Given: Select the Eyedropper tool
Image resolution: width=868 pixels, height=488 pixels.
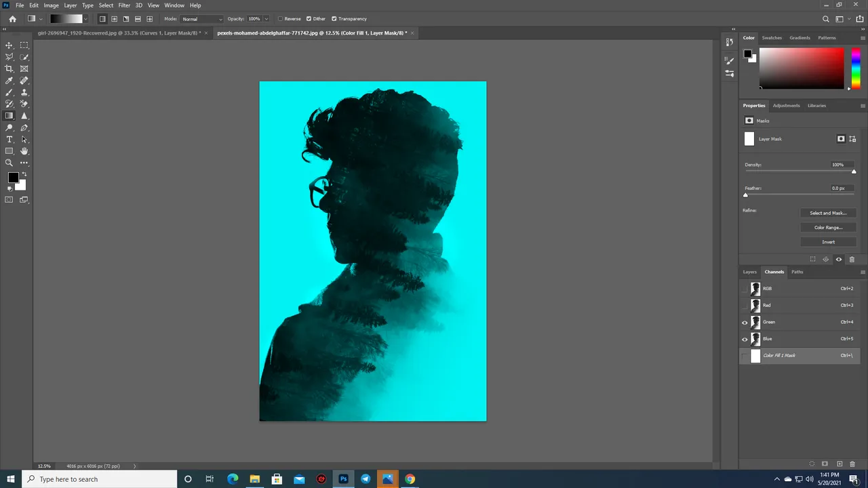Looking at the screenshot, I should pos(9,81).
